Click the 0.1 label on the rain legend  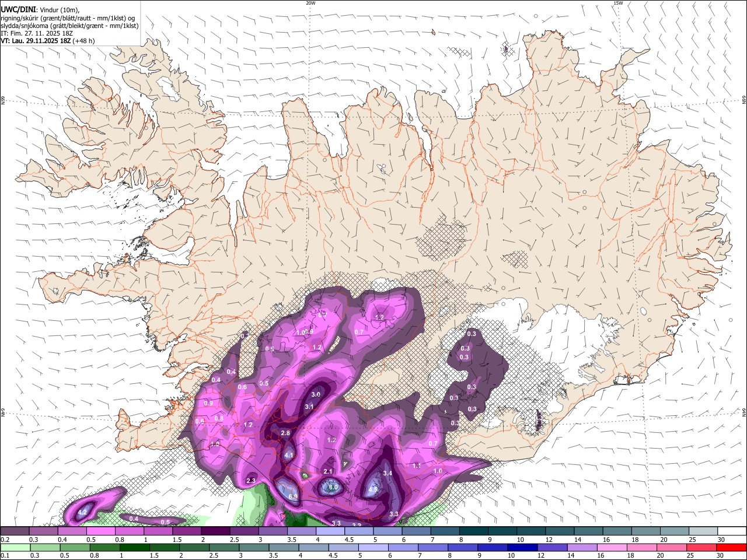[5, 555]
